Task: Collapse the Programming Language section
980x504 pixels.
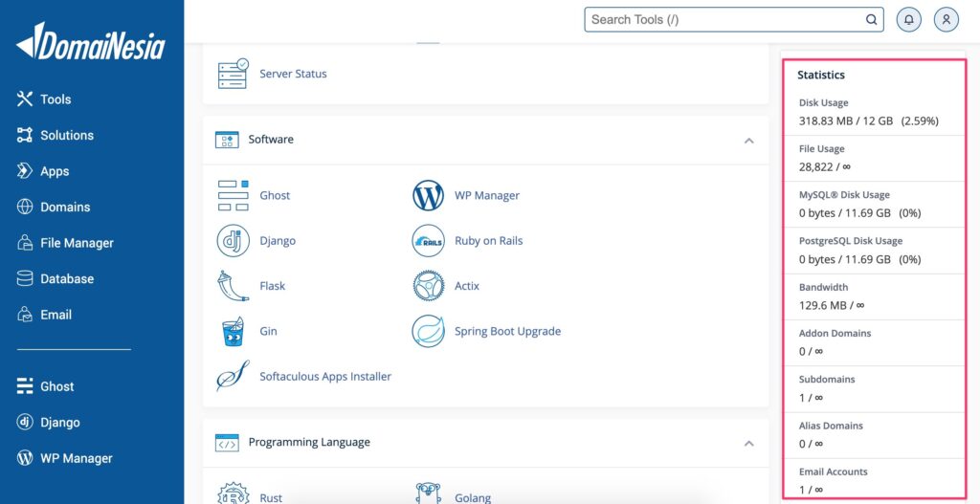Action: (x=748, y=444)
